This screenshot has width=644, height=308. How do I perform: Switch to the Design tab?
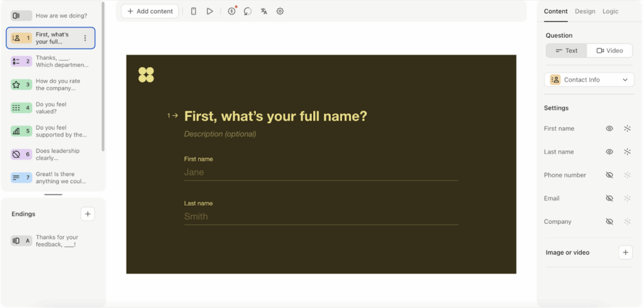tap(585, 11)
